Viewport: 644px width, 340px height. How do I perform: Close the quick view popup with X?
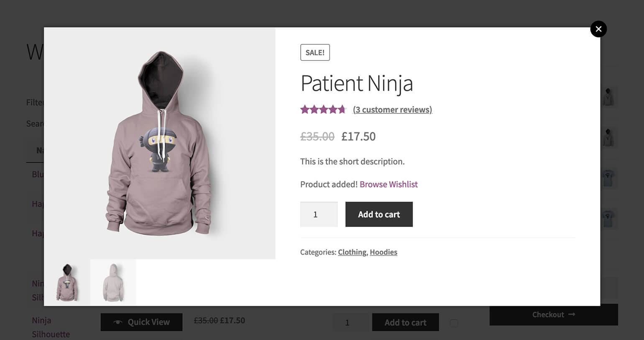pos(598,29)
